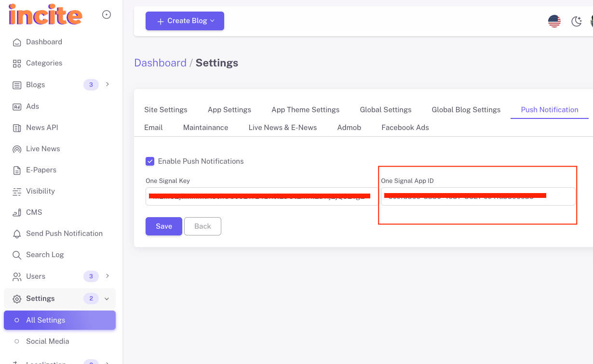Open Categories via its grid icon
Viewport: 593px width, 364px height.
pyautogui.click(x=17, y=64)
